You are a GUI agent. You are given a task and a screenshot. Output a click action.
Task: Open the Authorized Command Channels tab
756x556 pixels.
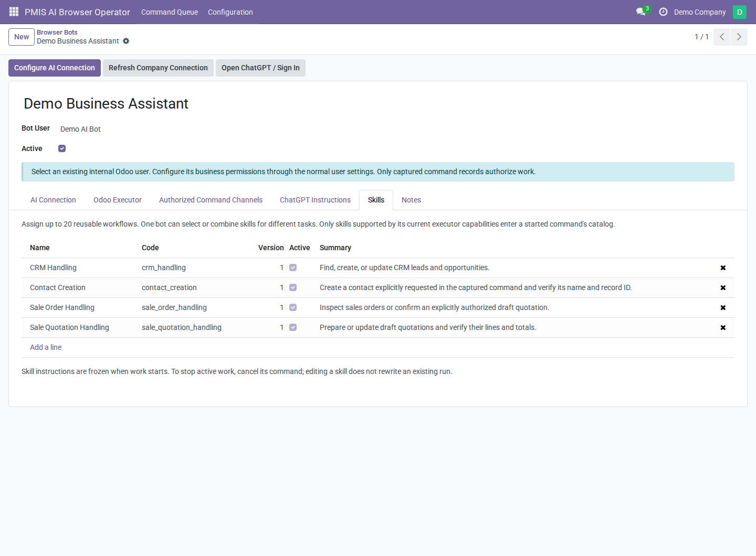[211, 200]
